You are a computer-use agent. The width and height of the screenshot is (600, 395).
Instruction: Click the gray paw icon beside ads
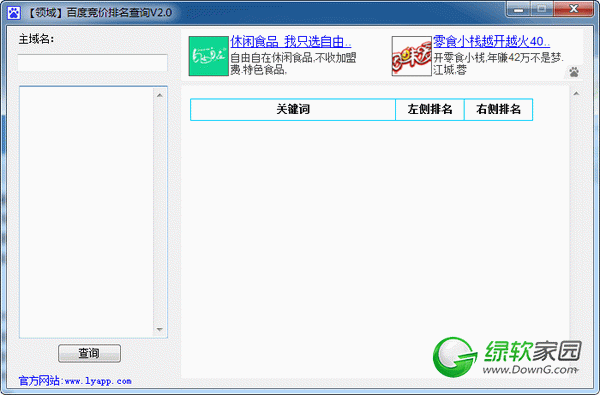coord(574,72)
